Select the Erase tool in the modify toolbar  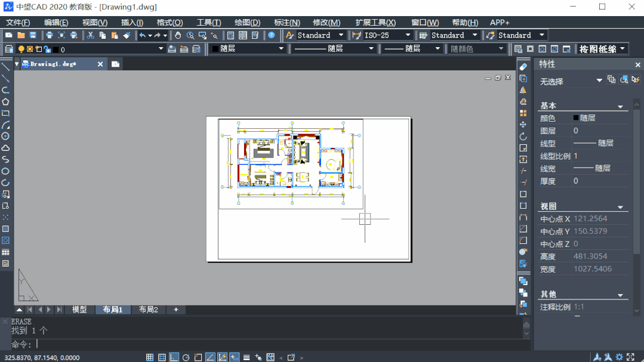coord(523,67)
